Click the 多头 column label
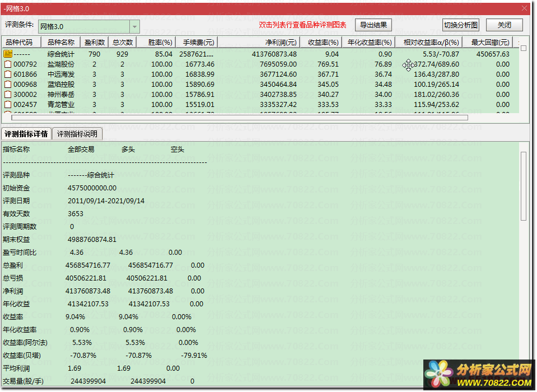537x392 pixels. [x=128, y=150]
